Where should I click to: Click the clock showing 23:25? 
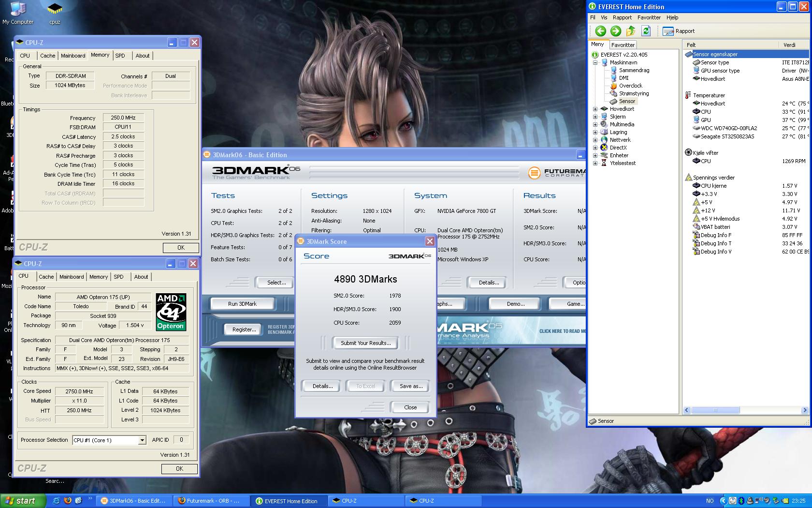(x=798, y=501)
